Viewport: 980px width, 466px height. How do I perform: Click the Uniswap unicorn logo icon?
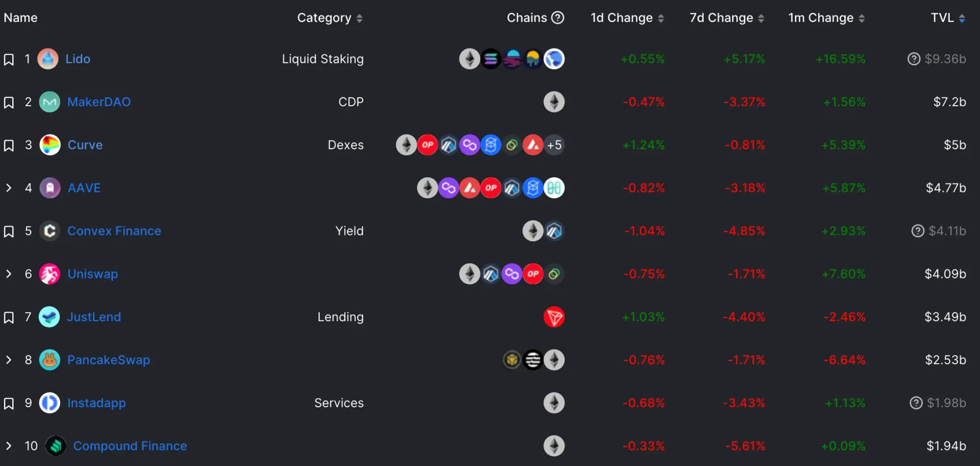49,274
